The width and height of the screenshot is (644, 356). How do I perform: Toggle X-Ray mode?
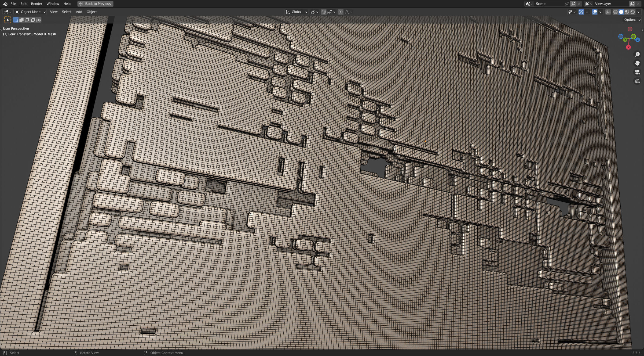(x=608, y=12)
